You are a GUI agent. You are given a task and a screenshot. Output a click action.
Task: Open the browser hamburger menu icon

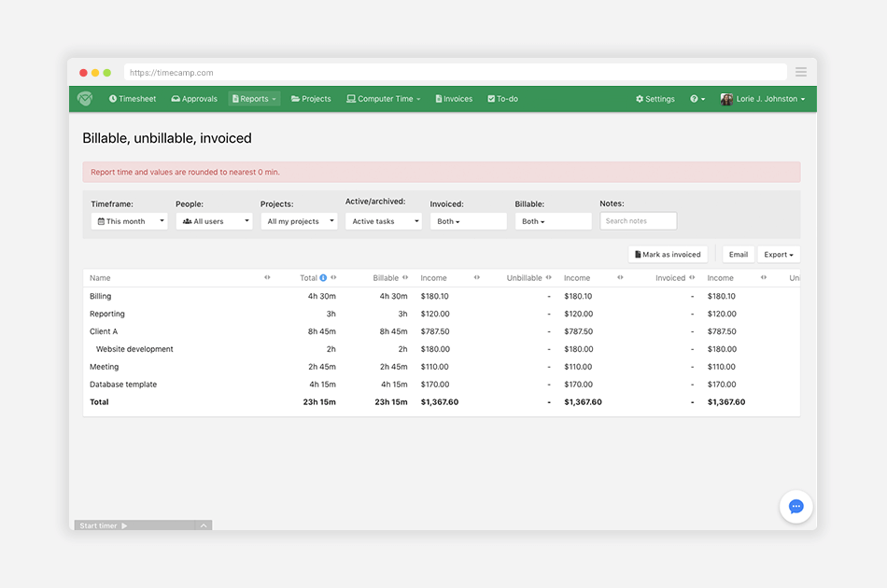pos(801,72)
